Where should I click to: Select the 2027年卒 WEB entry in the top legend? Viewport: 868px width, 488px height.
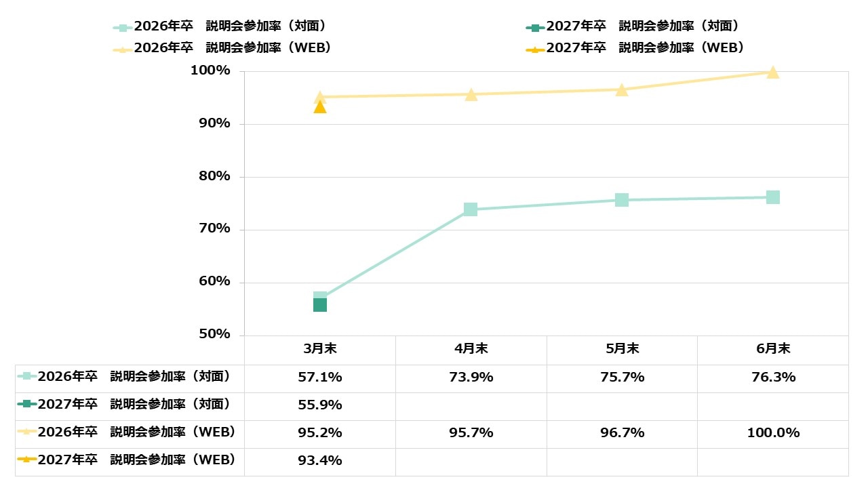coord(635,48)
